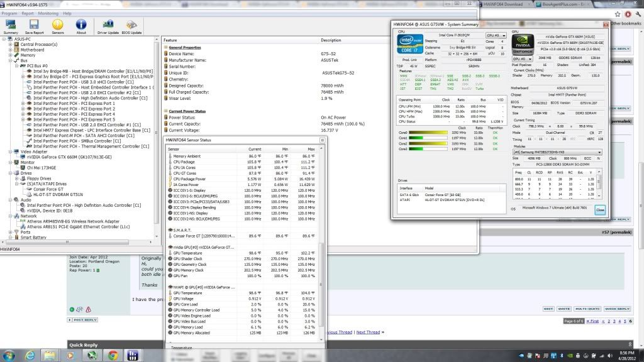Open the Monitoring menu
The height and width of the screenshot is (362, 644).
(48, 14)
